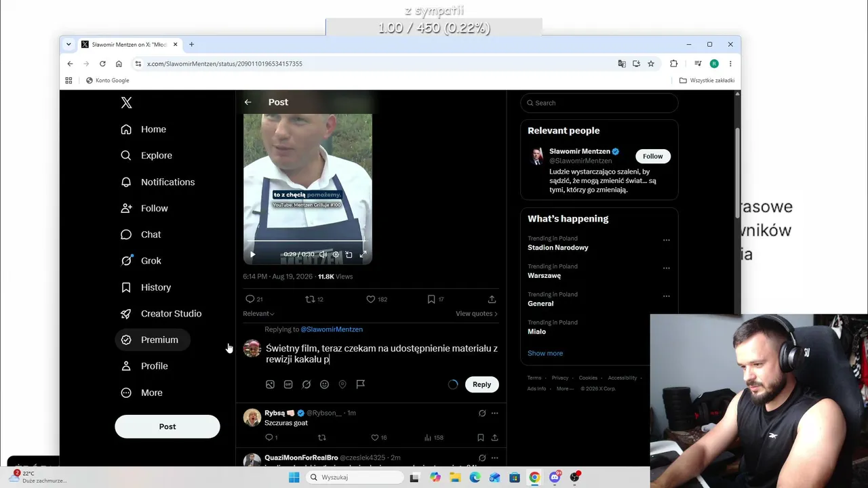Click the address bar URL
868x488 pixels.
[224, 64]
